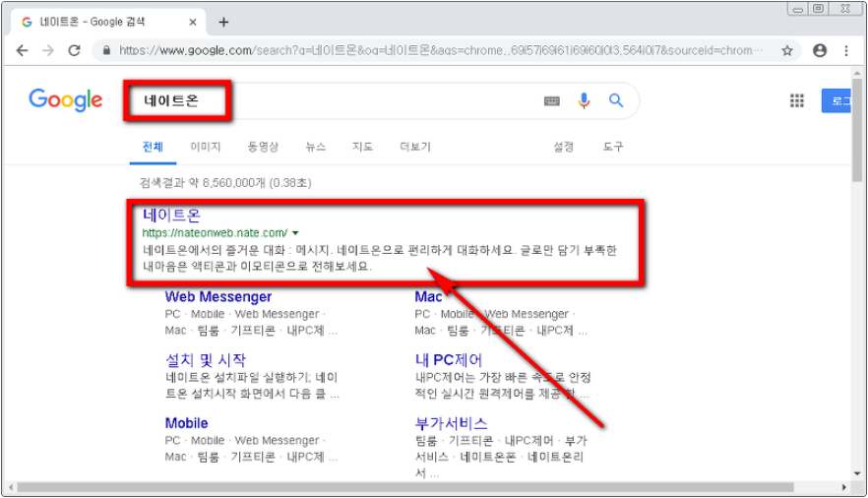Click the scroll up arrow

click(x=857, y=73)
